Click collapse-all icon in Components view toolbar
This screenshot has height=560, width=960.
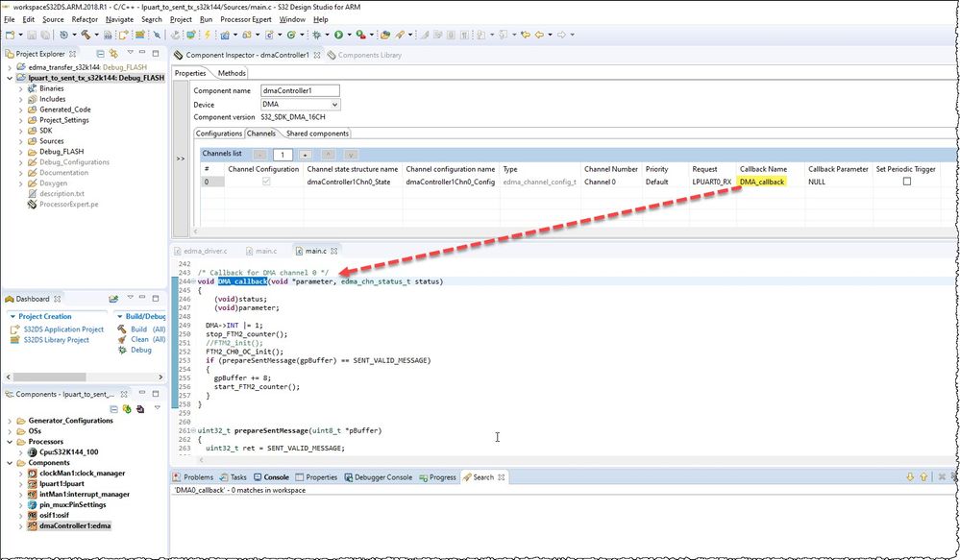click(113, 409)
